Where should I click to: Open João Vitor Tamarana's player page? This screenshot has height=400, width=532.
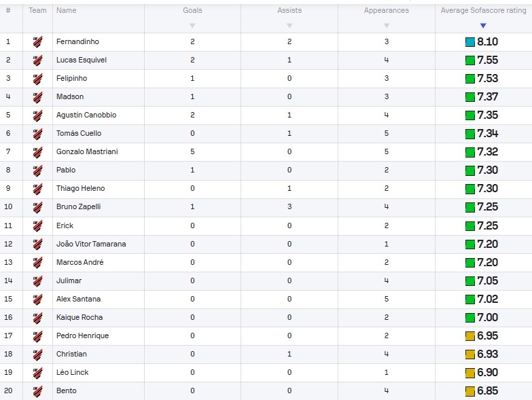[91, 244]
